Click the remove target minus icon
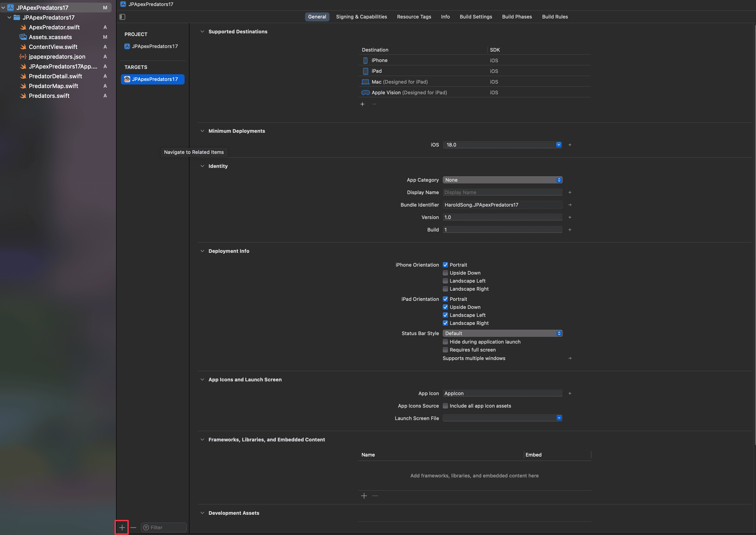 (x=133, y=527)
